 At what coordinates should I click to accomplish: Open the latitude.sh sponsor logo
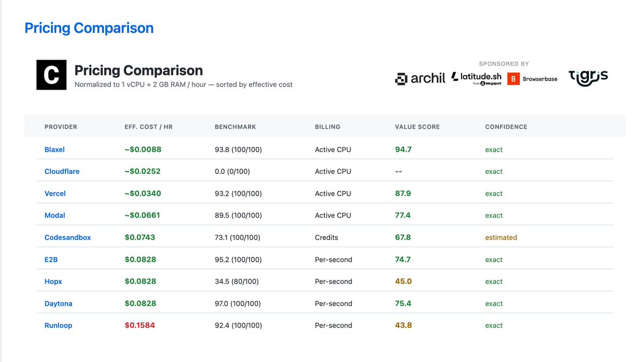click(477, 78)
